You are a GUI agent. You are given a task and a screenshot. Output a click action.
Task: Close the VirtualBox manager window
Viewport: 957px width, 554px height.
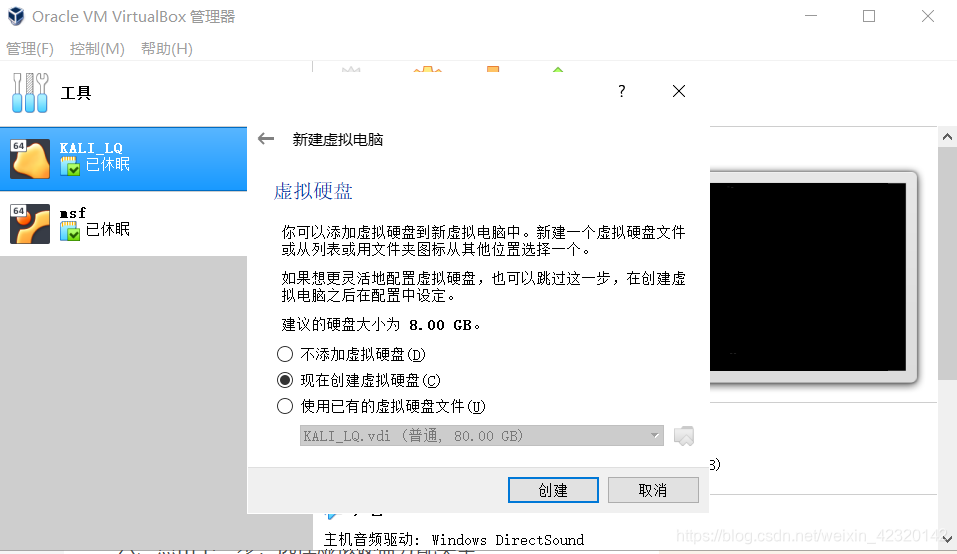coord(928,16)
